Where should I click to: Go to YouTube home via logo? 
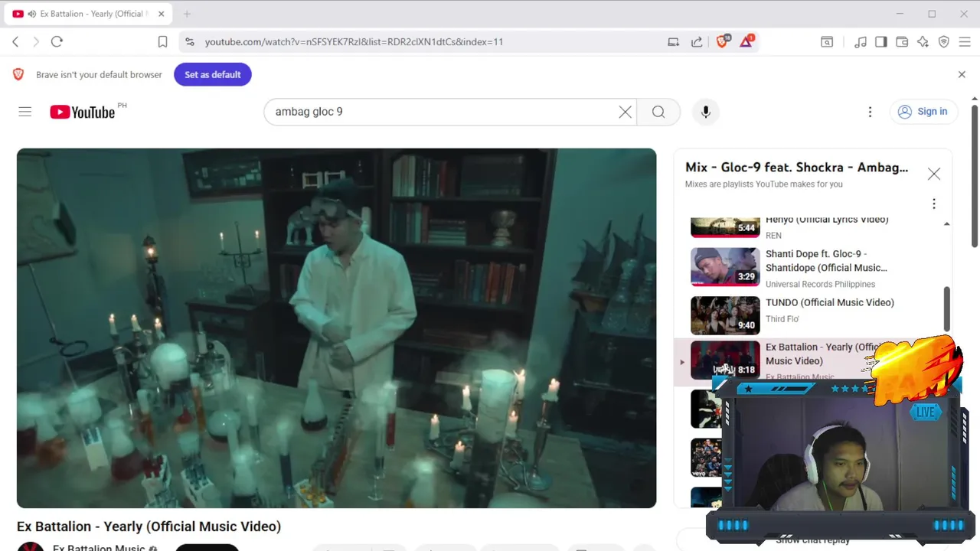click(x=83, y=112)
